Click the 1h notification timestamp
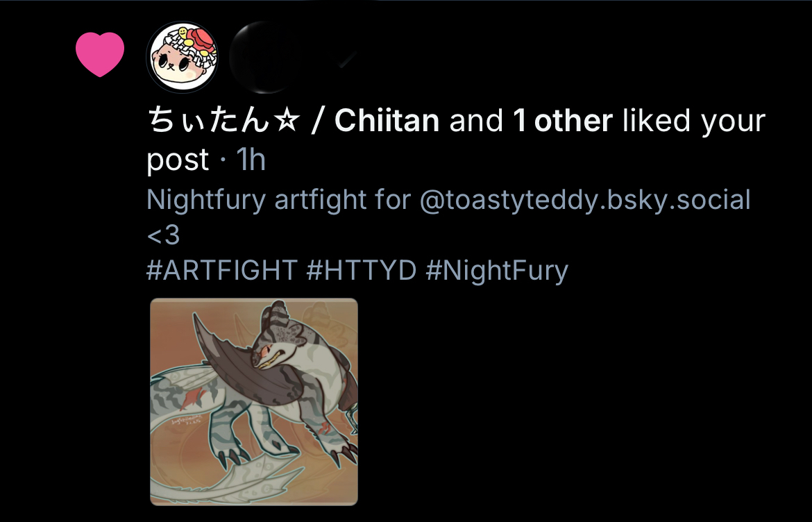Screen dimensions: 812x522 pos(251,159)
